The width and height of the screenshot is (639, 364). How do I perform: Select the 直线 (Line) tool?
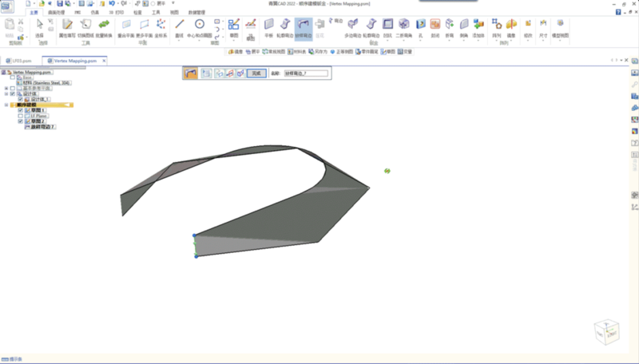[181, 26]
